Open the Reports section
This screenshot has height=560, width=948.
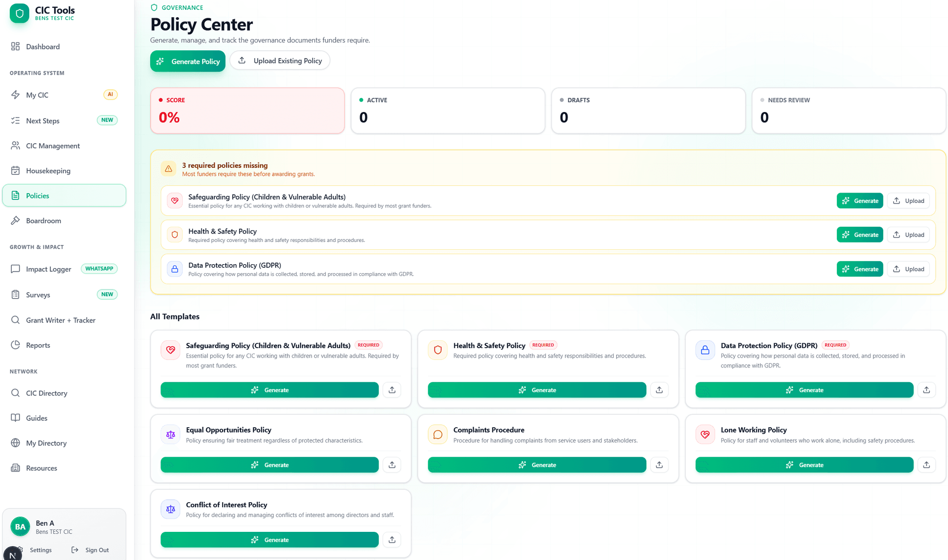pyautogui.click(x=38, y=345)
